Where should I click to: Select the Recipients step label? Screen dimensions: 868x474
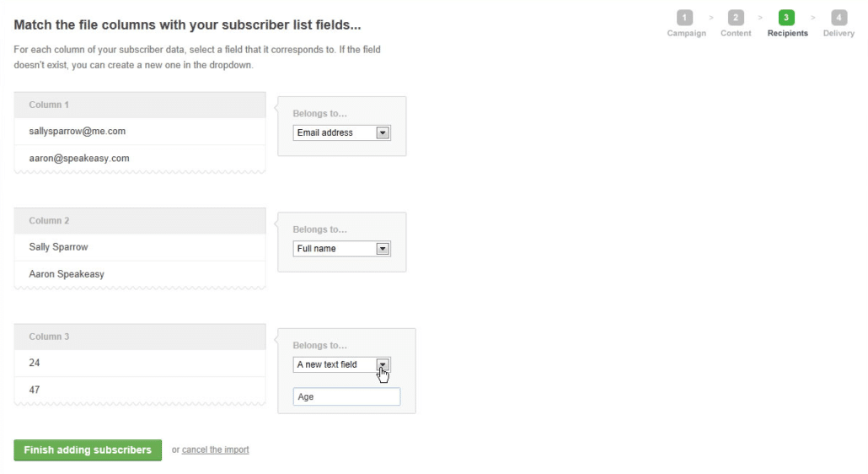tap(787, 33)
